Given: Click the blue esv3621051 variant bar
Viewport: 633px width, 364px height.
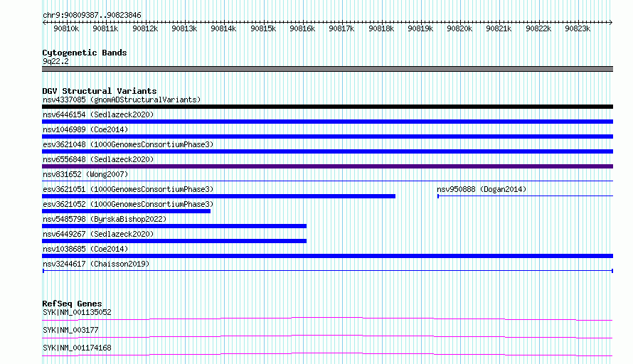Looking at the screenshot, I should tap(218, 196).
